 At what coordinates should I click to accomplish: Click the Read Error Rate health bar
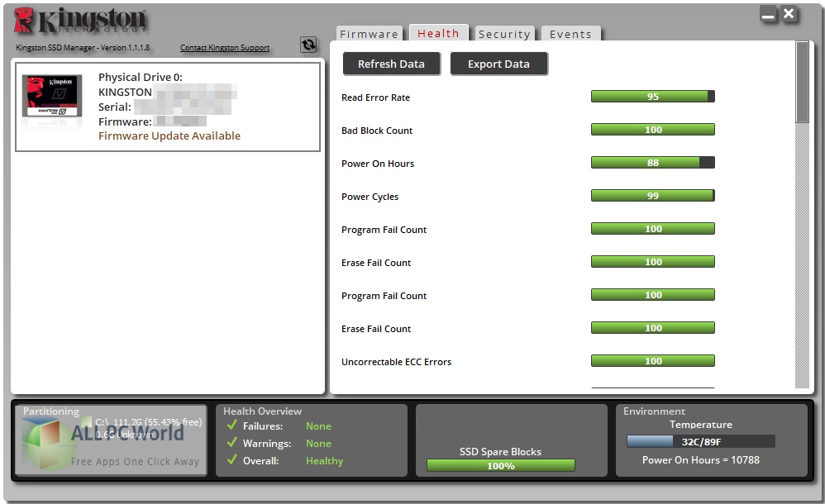(x=652, y=96)
